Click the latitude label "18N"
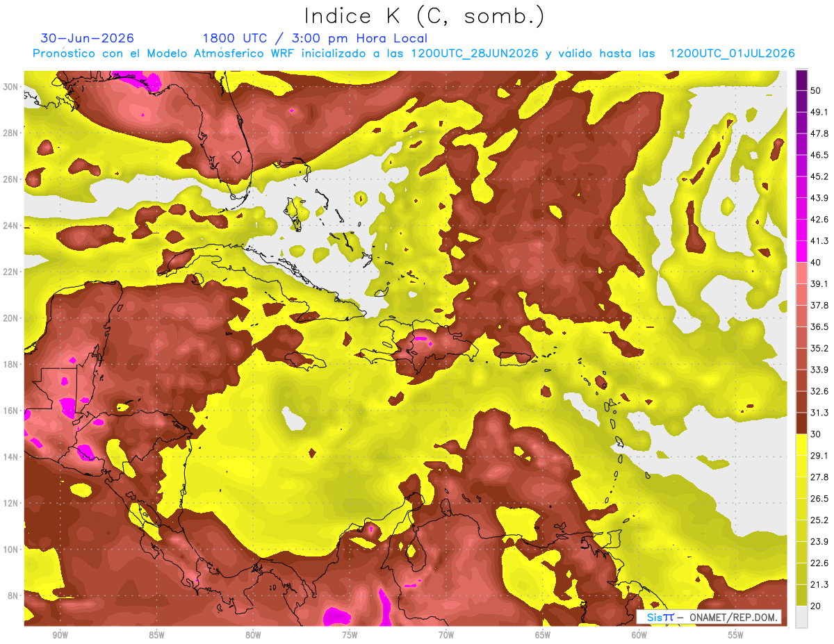Screen dimensions: 834x644 coord(10,365)
